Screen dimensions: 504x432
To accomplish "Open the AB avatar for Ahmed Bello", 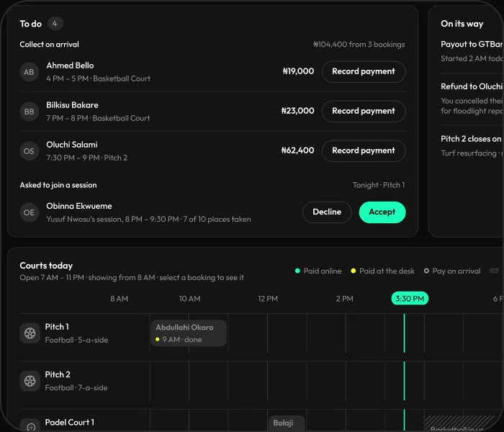I will coord(29,72).
